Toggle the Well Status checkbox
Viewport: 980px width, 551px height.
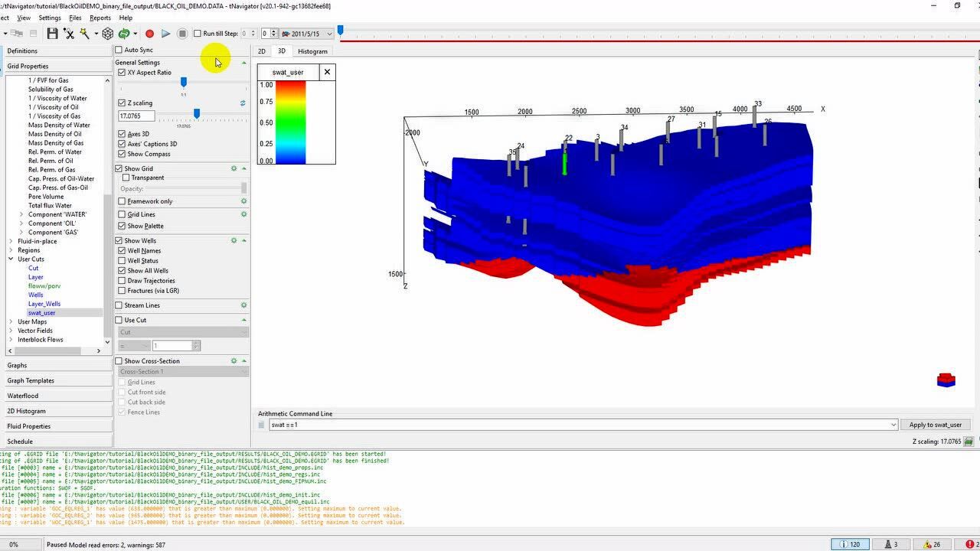[x=122, y=261]
